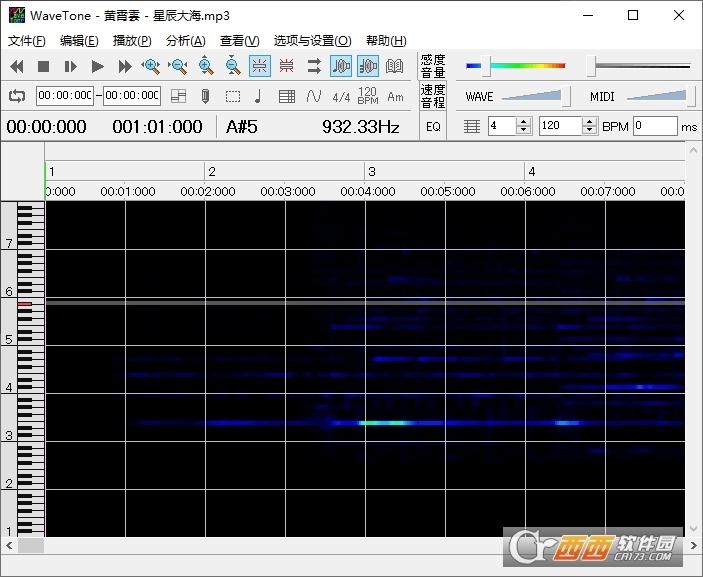This screenshot has width=703, height=577.
Task: Click the BPM field showing 120
Action: click(x=560, y=126)
